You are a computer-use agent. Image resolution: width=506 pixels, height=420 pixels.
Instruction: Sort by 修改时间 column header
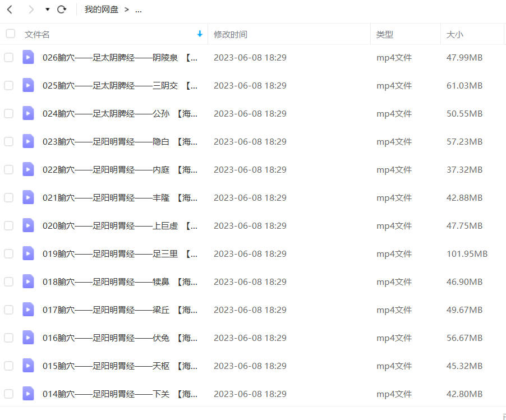(x=231, y=35)
